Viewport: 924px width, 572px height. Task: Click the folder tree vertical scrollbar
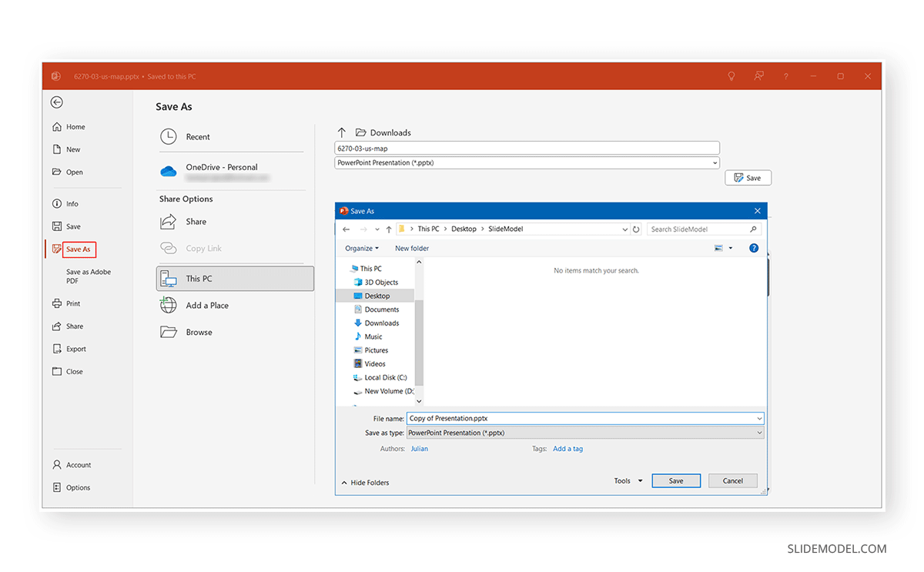coord(419,331)
